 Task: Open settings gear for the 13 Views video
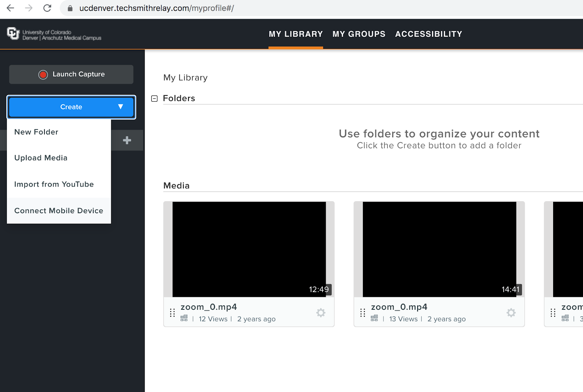[511, 313]
